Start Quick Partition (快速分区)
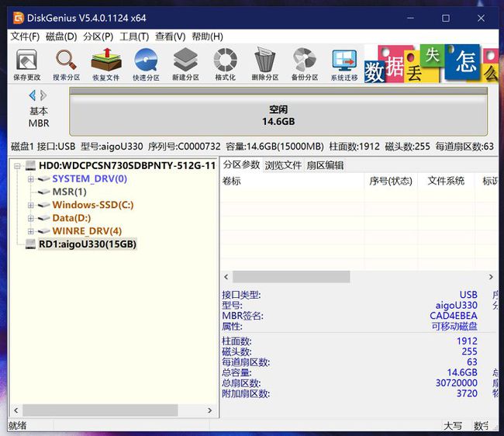Screen dimensions: 504x436 pyautogui.click(x=146, y=64)
